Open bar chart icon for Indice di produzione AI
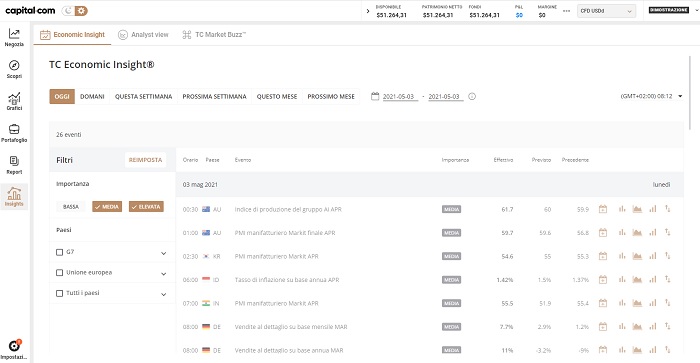The image size is (700, 363). [x=622, y=209]
